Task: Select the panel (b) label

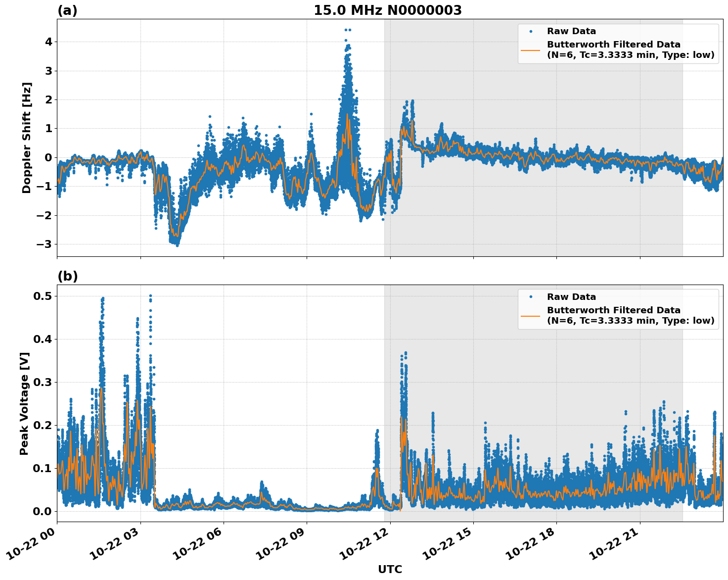Action: click(x=67, y=276)
